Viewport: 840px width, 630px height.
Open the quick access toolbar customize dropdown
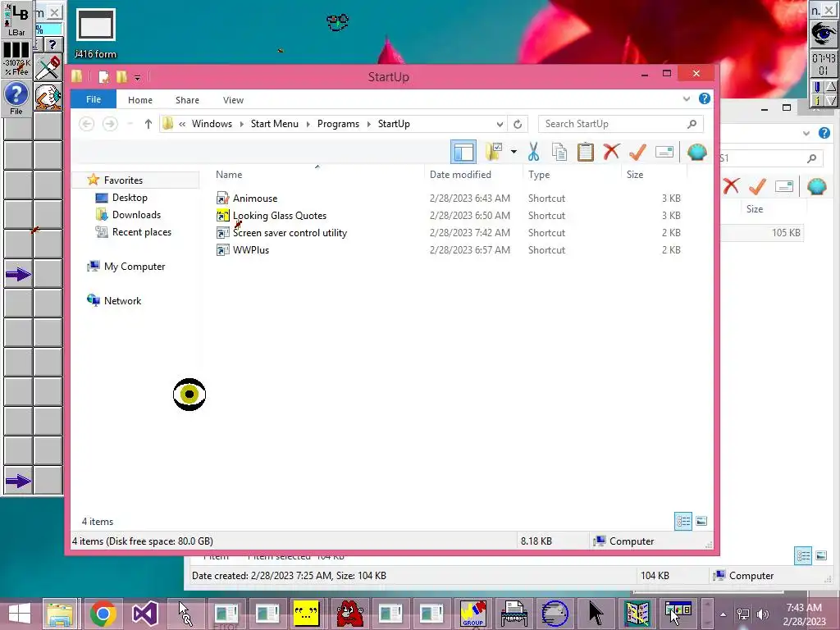(137, 78)
